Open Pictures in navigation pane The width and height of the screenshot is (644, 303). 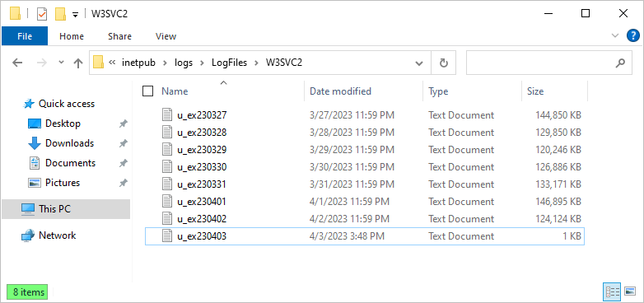tap(63, 183)
